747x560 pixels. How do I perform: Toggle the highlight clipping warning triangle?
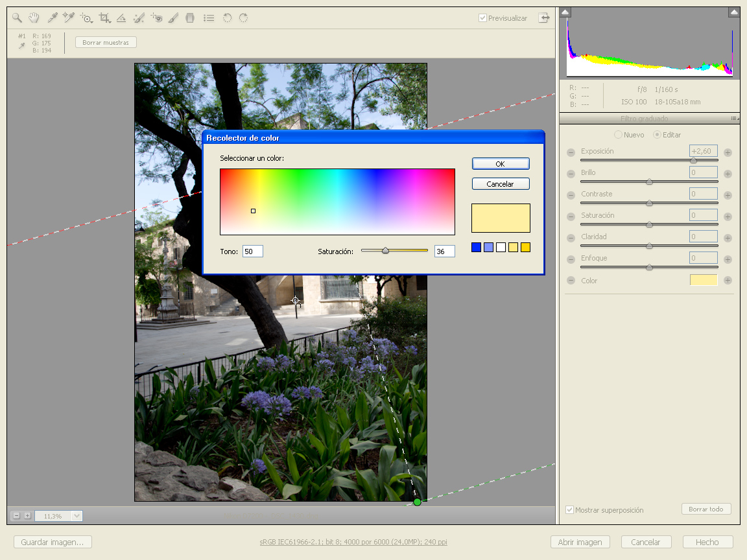click(x=733, y=12)
